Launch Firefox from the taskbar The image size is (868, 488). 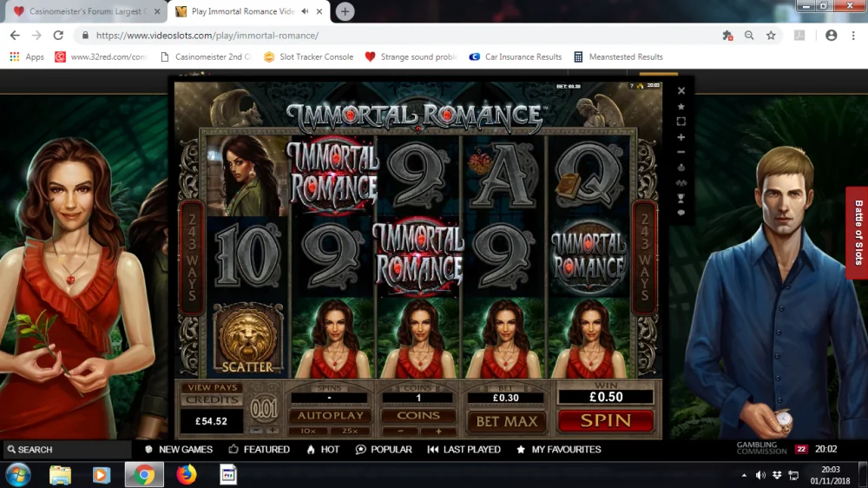point(187,475)
